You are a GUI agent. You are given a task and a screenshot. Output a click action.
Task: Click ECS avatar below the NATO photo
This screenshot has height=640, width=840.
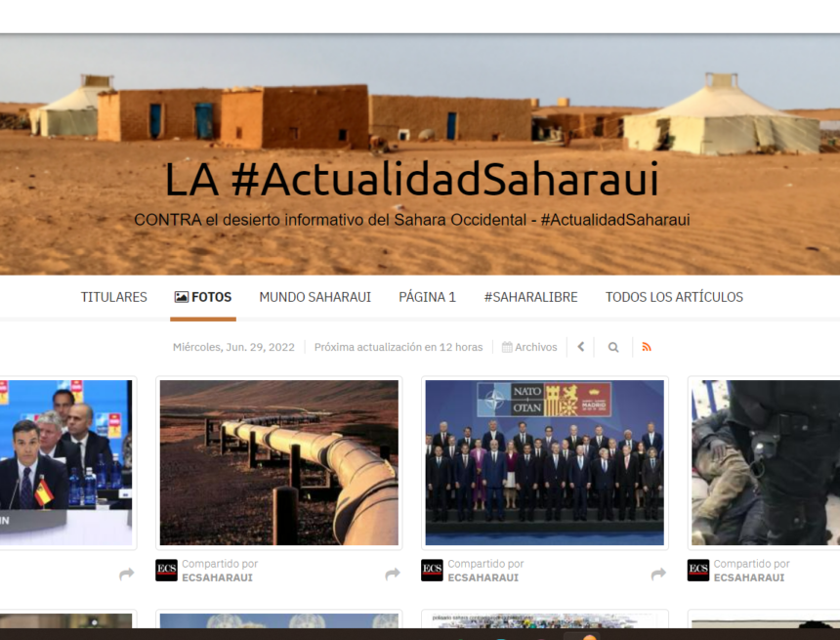[432, 571]
